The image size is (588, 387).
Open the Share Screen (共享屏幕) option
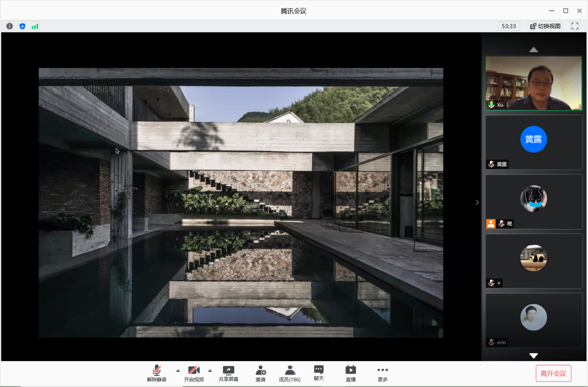228,373
